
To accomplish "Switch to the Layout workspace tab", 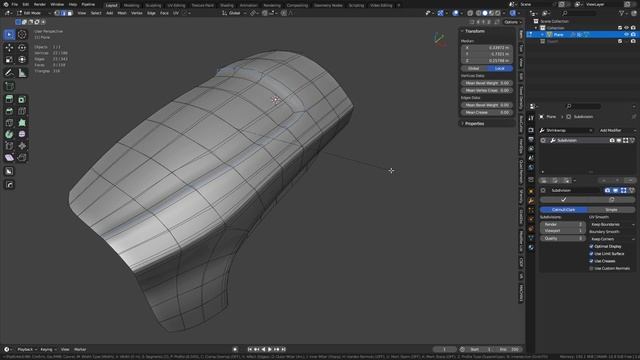I will click(x=111, y=5).
